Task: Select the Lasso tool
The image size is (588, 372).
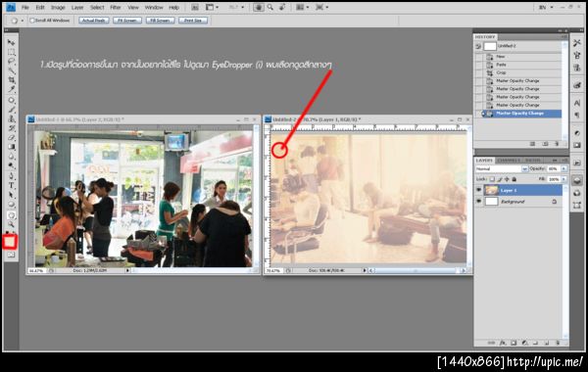Action: [11, 61]
